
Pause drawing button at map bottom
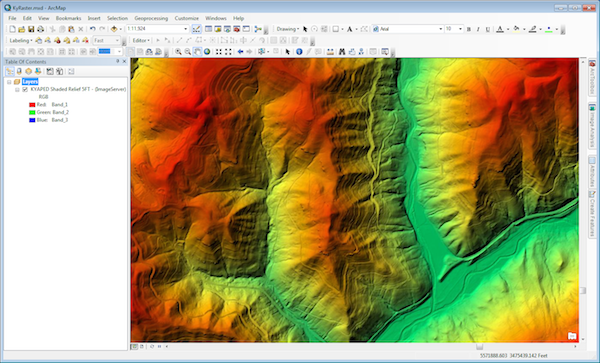point(160,347)
